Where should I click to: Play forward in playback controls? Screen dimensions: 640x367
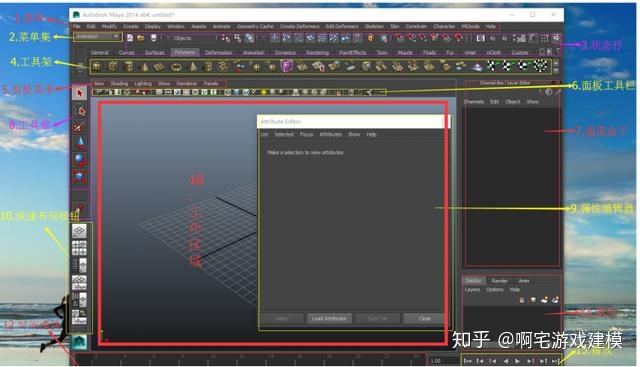coord(518,361)
